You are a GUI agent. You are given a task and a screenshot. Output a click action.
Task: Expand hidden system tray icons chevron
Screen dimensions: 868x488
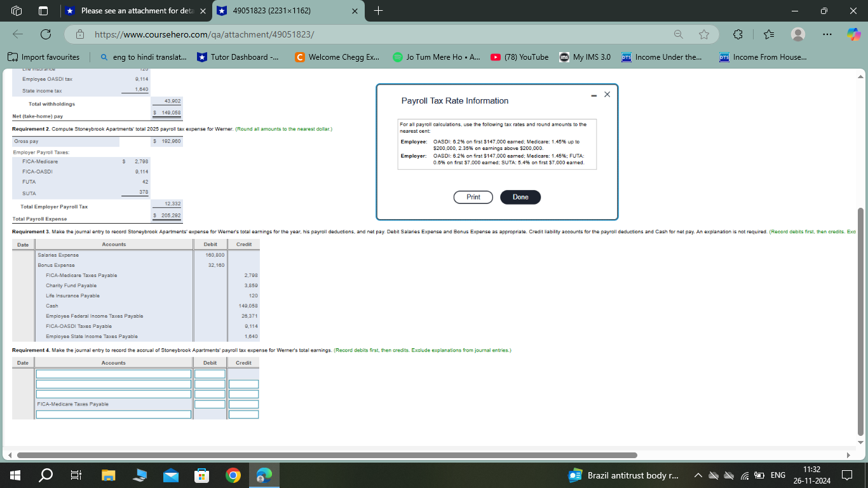coord(698,475)
